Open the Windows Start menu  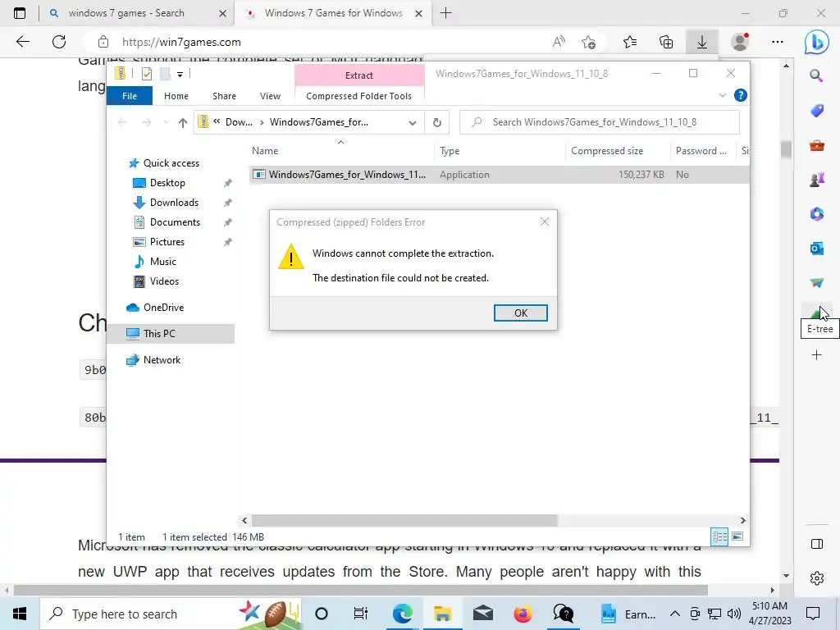20,614
